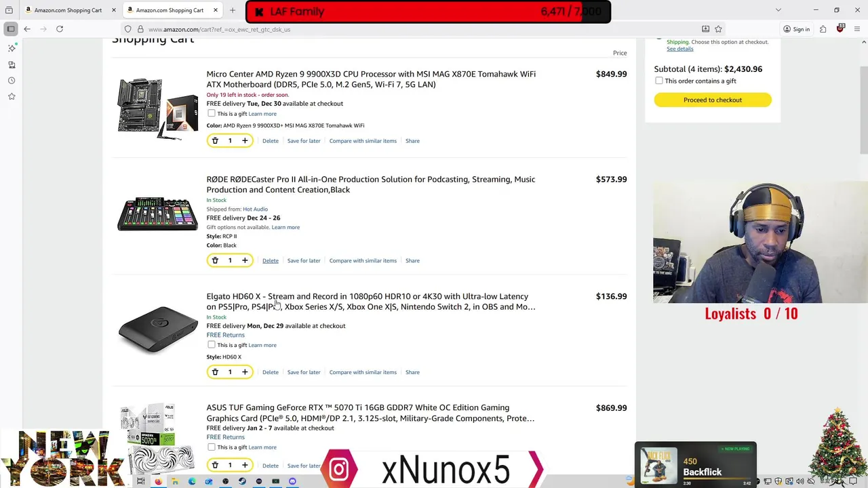Share the RØDECaster Pro II
Screen dimensions: 868x488
point(412,260)
